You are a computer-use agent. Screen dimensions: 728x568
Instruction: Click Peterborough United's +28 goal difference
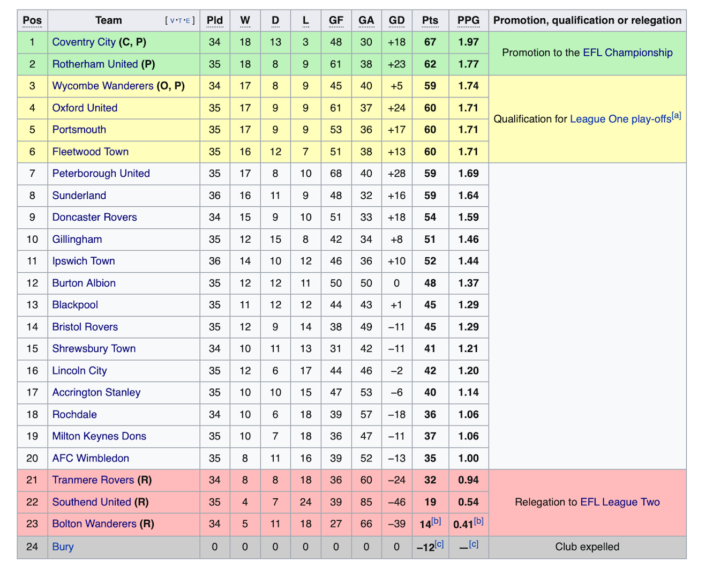396,174
